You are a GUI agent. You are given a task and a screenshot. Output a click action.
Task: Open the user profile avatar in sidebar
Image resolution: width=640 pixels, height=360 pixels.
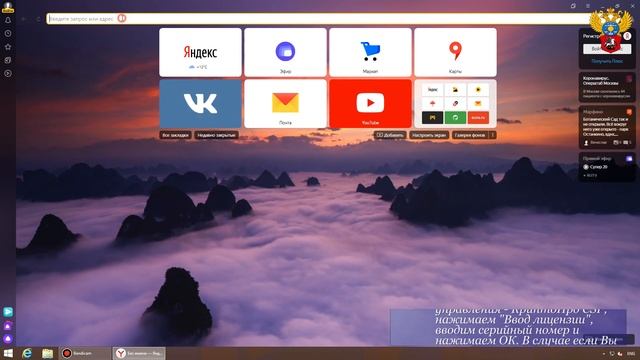click(x=8, y=7)
